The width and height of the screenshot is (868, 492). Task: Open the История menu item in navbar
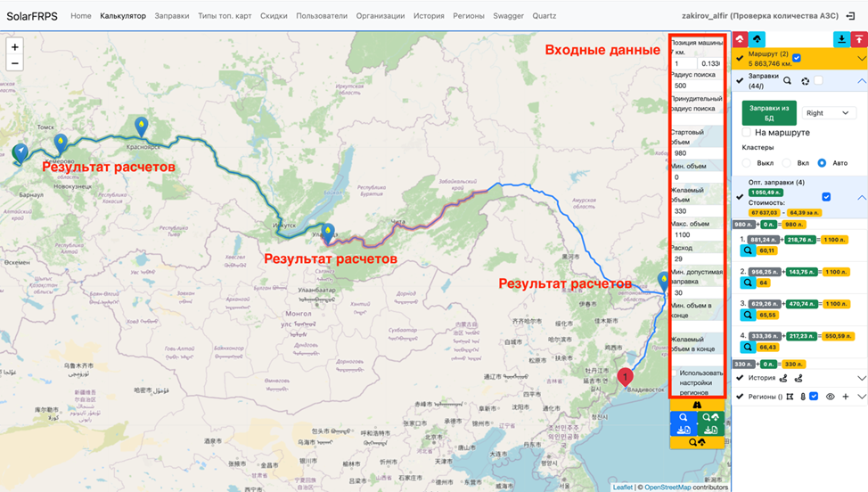429,16
